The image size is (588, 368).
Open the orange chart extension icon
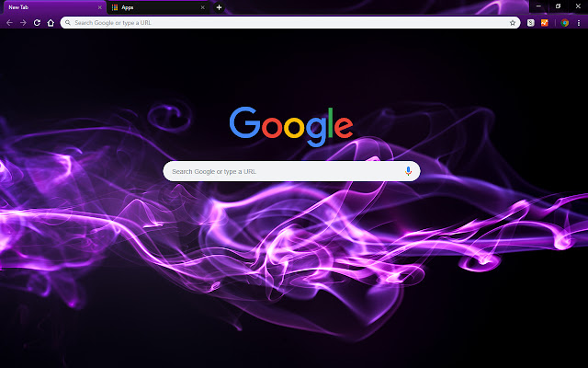[545, 23]
